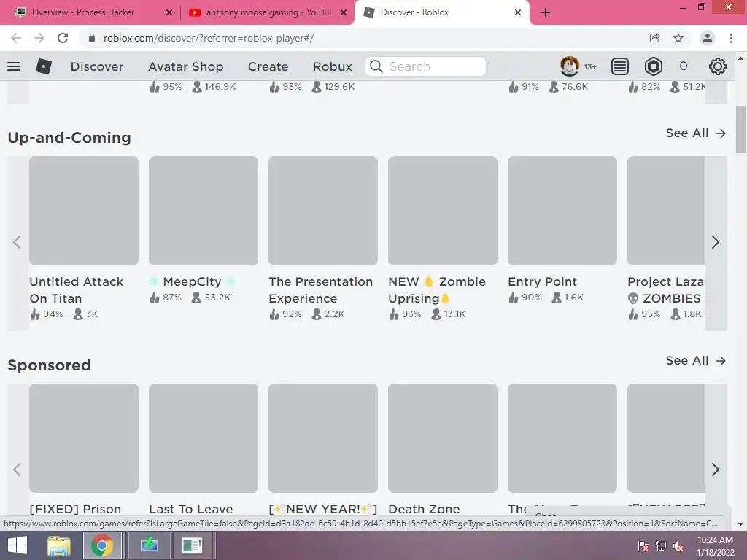
Task: Open taskbar clock showing 10:24 AM
Action: [x=716, y=546]
